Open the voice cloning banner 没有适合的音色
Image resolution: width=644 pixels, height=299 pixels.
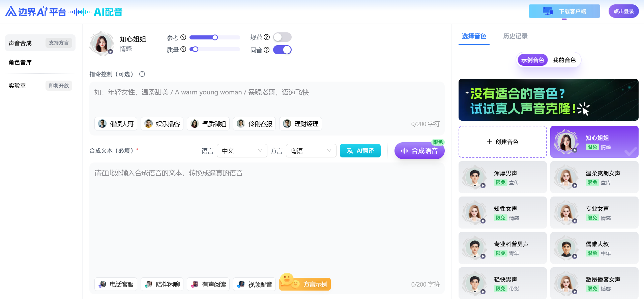tap(548, 100)
